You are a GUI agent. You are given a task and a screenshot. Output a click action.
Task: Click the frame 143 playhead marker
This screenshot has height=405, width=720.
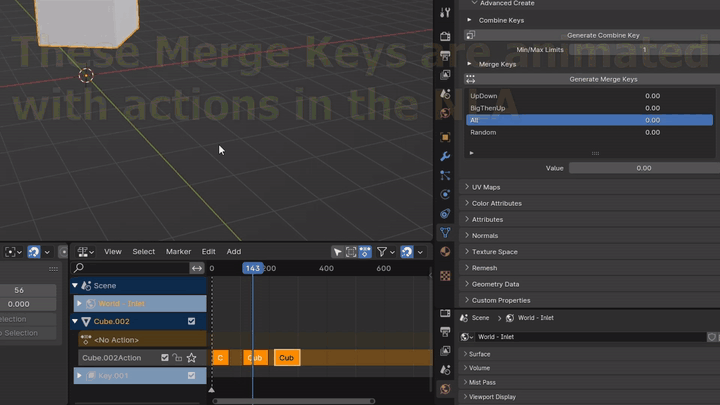point(253,268)
